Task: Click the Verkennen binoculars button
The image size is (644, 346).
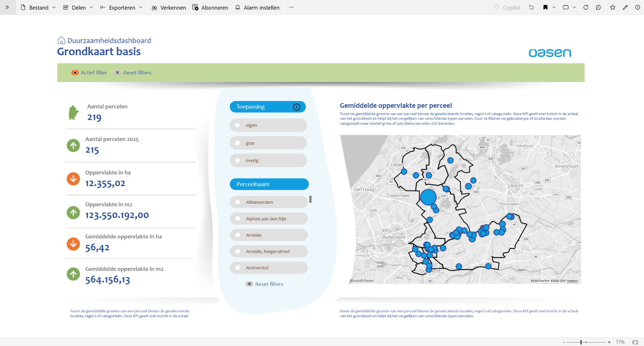Action: click(x=168, y=7)
